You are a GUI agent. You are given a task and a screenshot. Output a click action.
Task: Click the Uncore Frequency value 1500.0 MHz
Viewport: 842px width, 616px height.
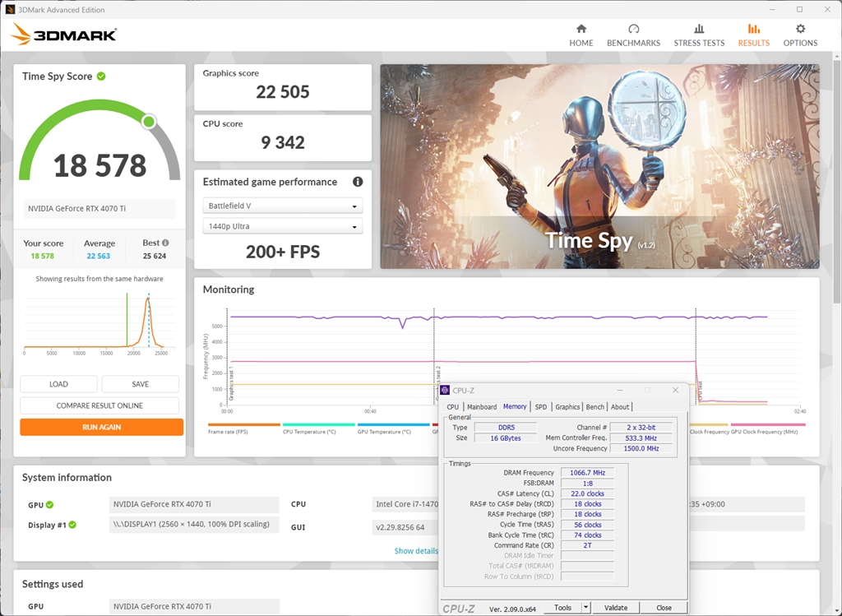click(641, 448)
